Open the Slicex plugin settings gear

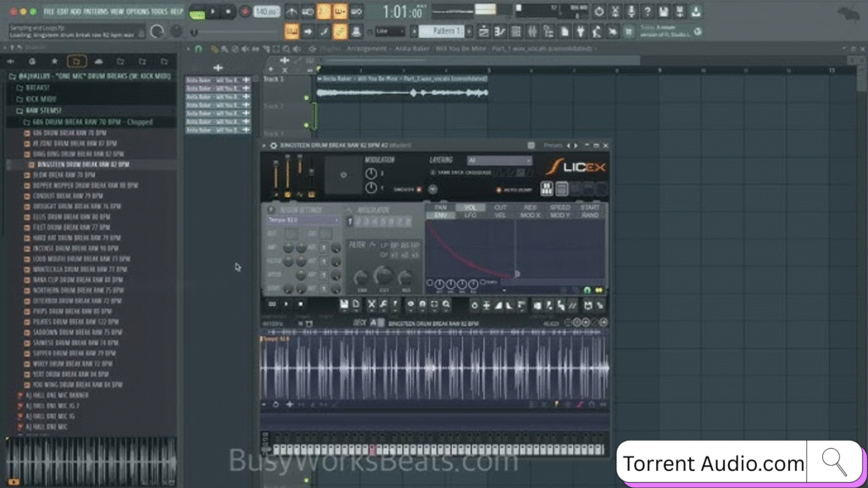point(273,146)
